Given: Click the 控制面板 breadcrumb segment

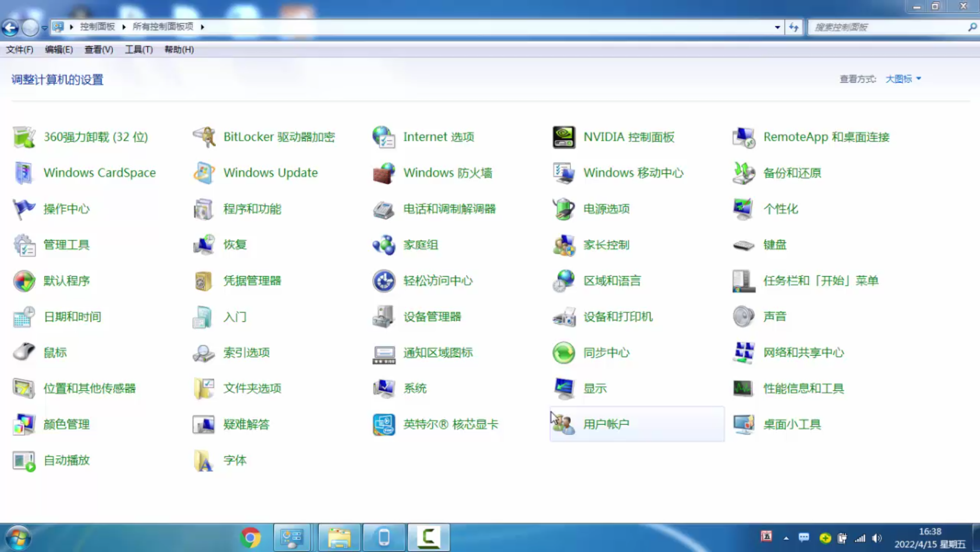Looking at the screenshot, I should point(97,27).
